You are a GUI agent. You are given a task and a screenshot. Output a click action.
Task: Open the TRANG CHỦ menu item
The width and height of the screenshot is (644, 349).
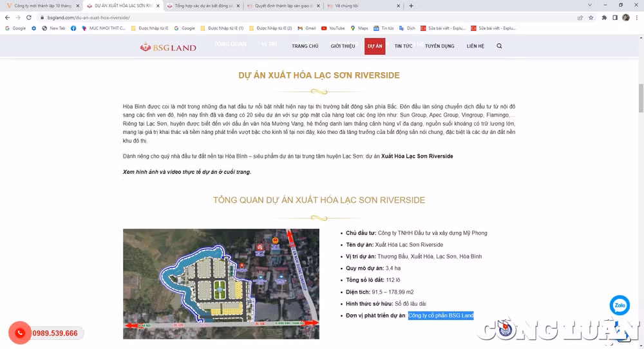[x=305, y=46]
